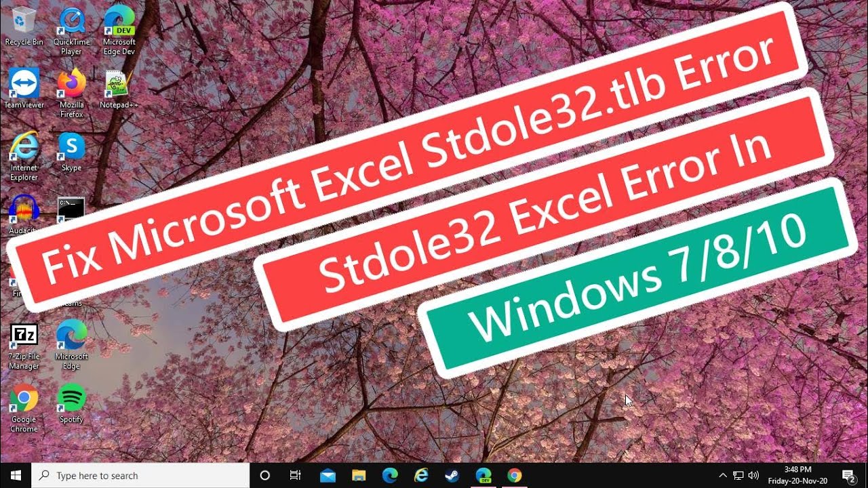The height and width of the screenshot is (488, 868).
Task: Launch QuickTime Player from the desktop
Action: (x=71, y=31)
